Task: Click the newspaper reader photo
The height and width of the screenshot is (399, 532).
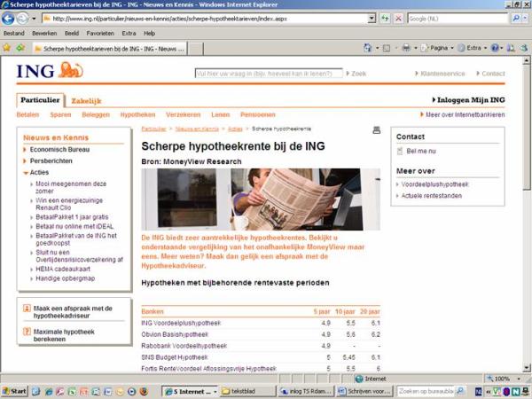Action: coord(261,199)
